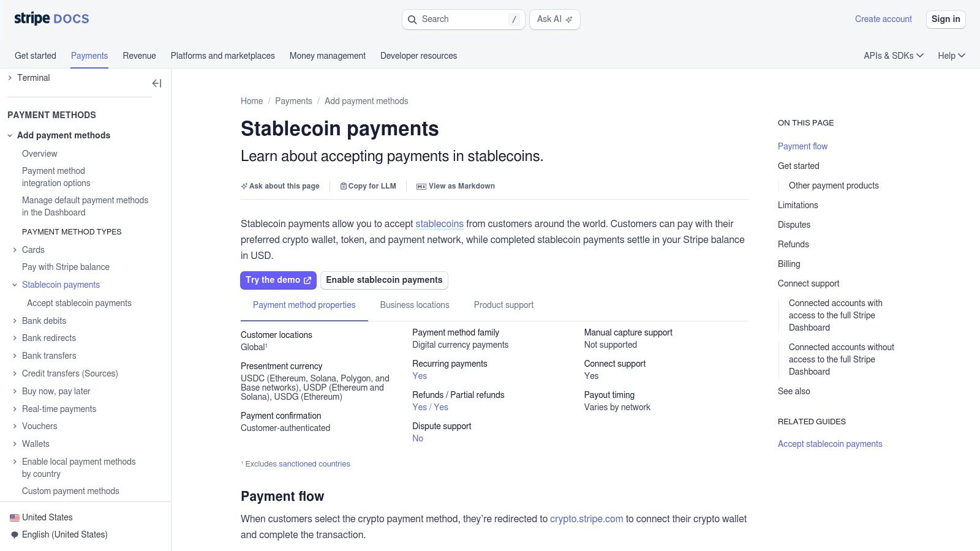The width and height of the screenshot is (980, 551).
Task: Click the Copy for LLM clipboard icon
Action: pyautogui.click(x=344, y=186)
